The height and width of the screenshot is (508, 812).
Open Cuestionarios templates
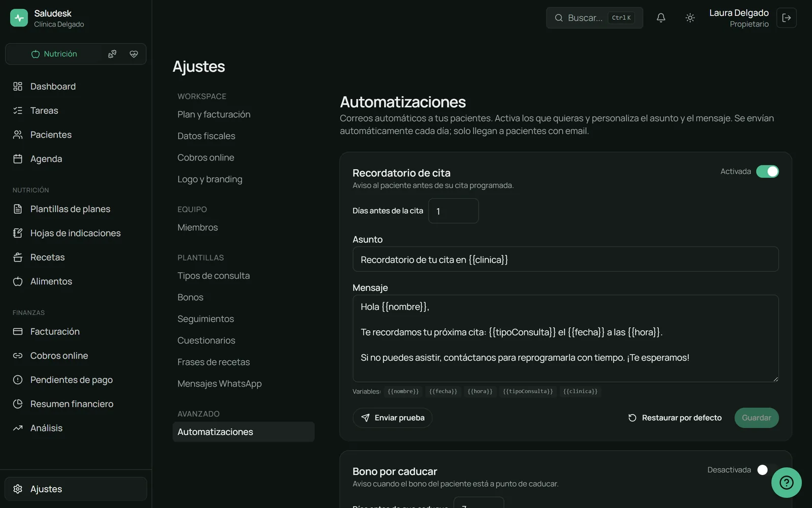point(206,340)
